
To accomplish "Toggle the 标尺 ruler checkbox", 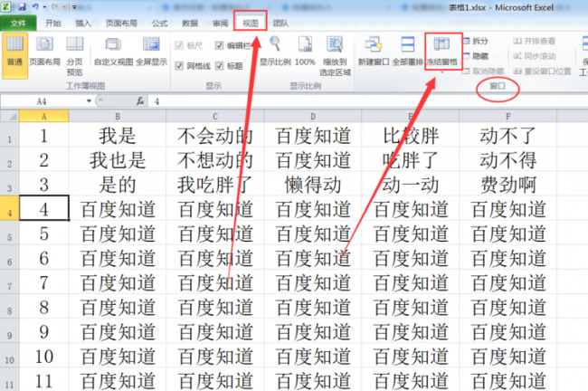I will 179,46.
